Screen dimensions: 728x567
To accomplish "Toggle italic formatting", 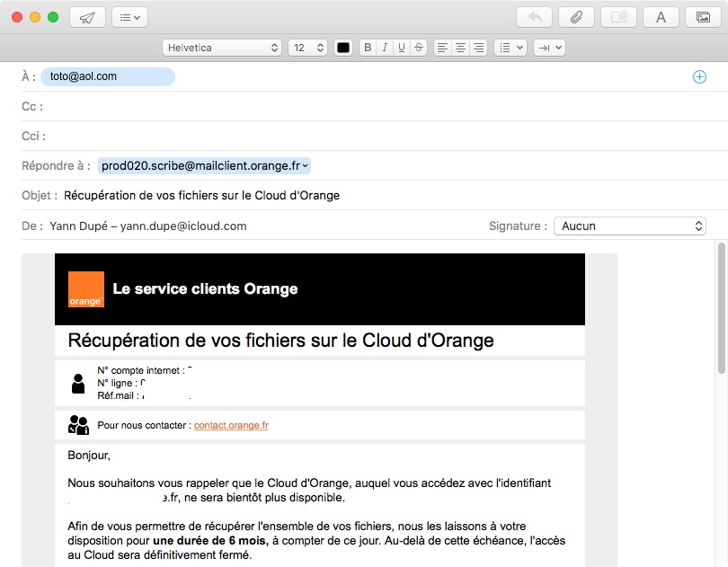I will click(385, 48).
